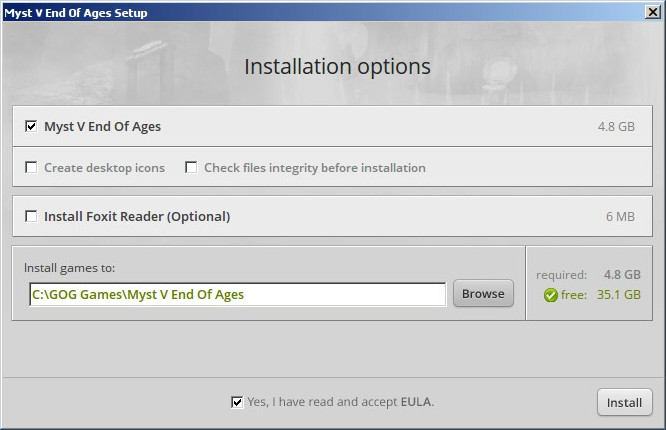The image size is (666, 430).
Task: Uncheck the Myst V End Of Ages checkbox
Action: [x=31, y=126]
